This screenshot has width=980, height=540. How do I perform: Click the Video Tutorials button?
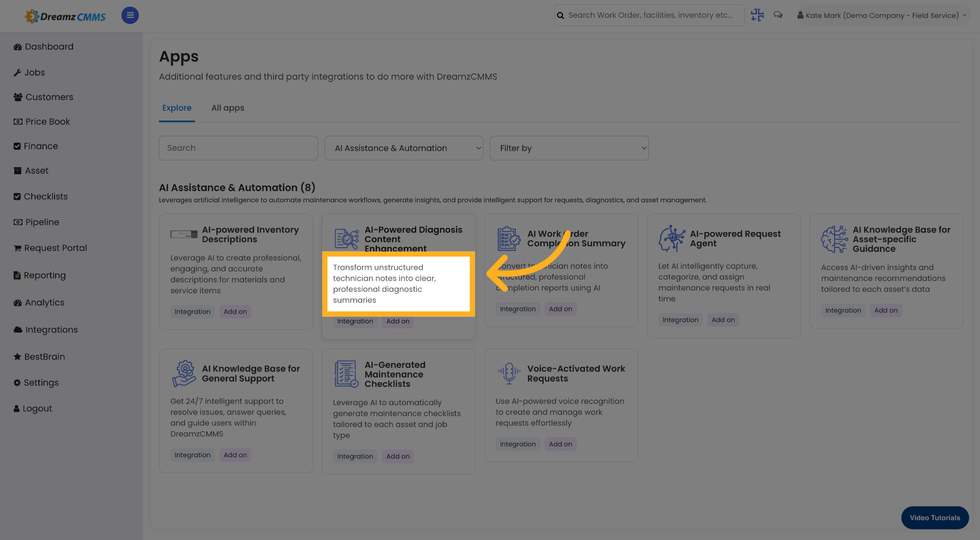pos(935,518)
